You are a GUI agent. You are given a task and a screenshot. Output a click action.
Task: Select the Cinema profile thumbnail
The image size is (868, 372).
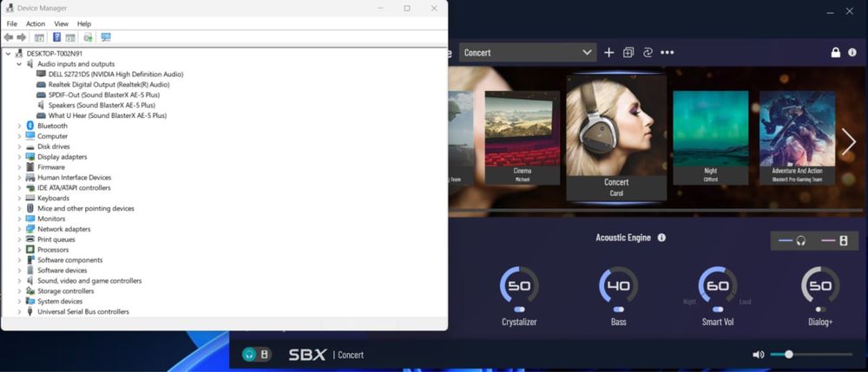click(x=522, y=138)
